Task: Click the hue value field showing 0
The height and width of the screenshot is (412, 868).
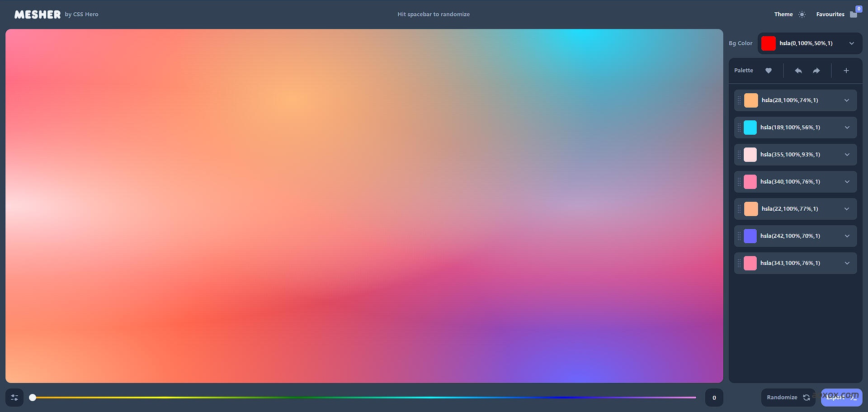Action: [x=714, y=398]
